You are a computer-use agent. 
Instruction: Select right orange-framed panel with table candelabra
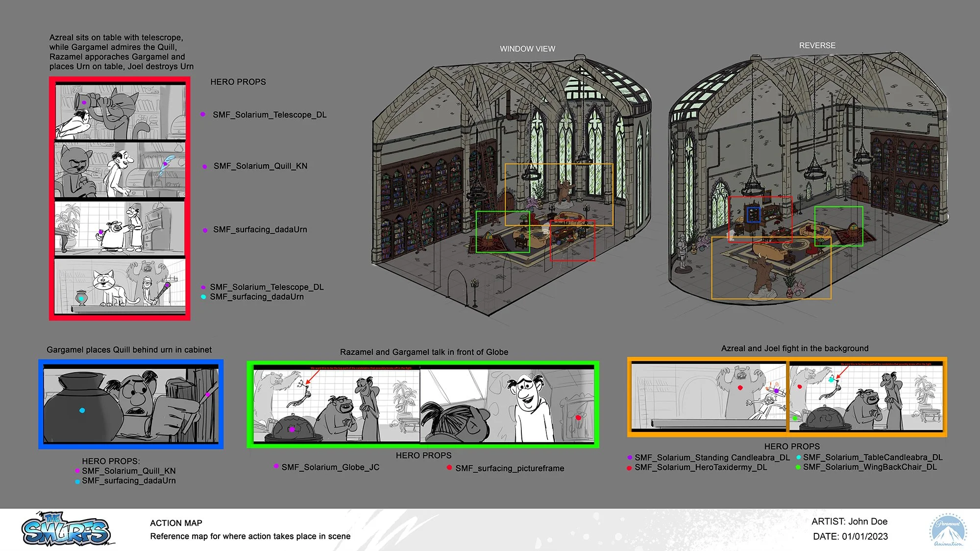866,397
